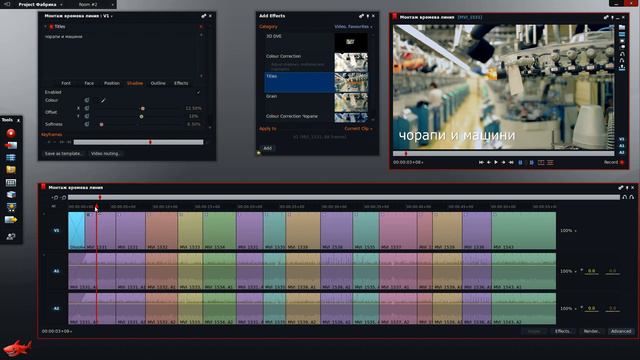Screen dimensions: 640x360
Task: Click the blue mark-out button in viewer
Action: 531,162
